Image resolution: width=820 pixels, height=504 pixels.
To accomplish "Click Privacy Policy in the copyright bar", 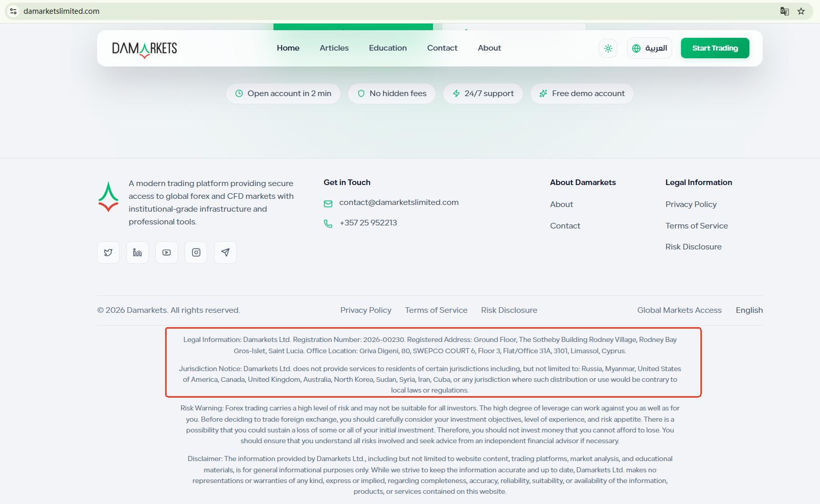I will [366, 310].
